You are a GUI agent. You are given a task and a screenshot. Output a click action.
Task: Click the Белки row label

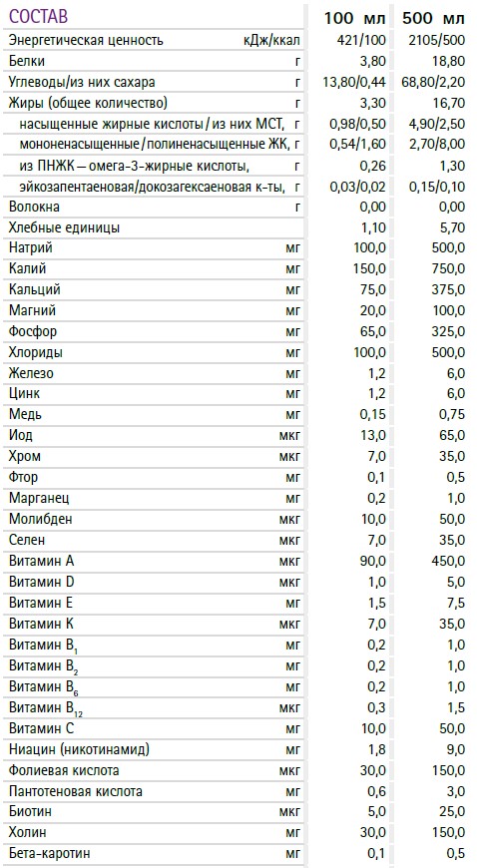click(x=27, y=62)
